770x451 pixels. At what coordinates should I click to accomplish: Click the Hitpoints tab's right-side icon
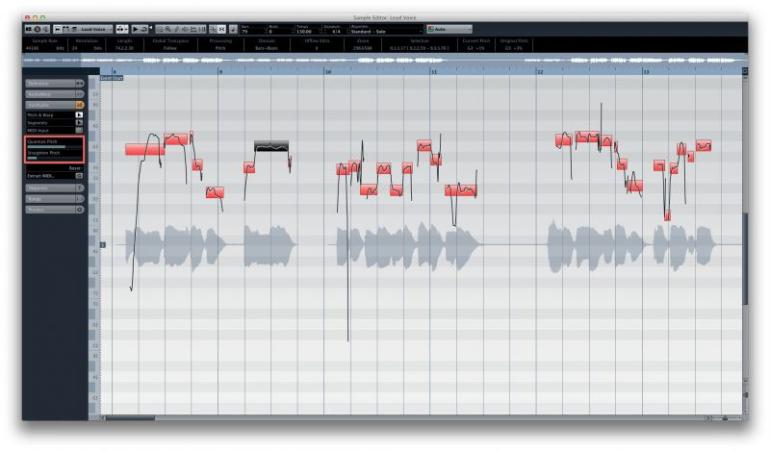point(80,188)
